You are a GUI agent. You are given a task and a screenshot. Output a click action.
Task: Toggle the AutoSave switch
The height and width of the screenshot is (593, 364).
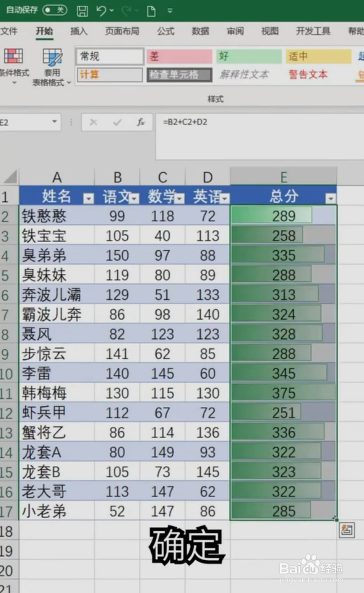click(x=55, y=10)
